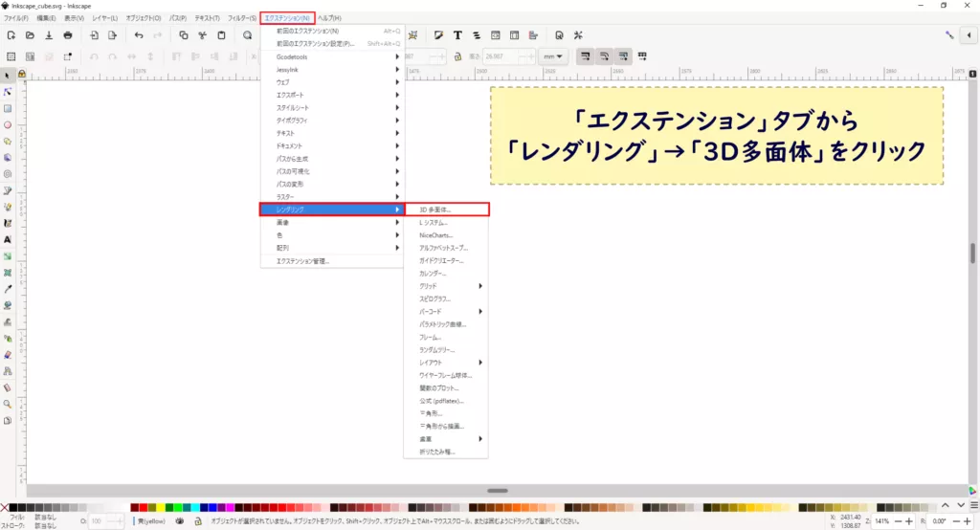Toggle the width-height lock icon
This screenshot has width=980, height=530.
[x=457, y=56]
